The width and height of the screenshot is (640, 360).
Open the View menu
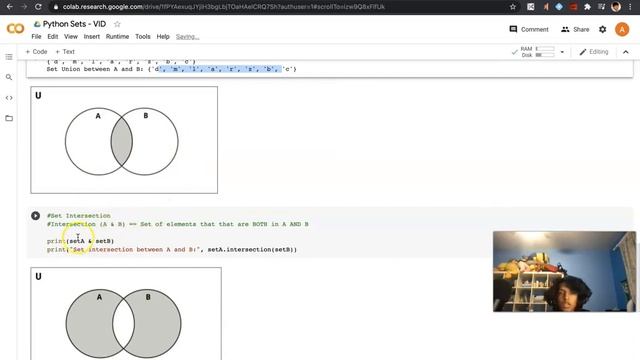(x=71, y=37)
